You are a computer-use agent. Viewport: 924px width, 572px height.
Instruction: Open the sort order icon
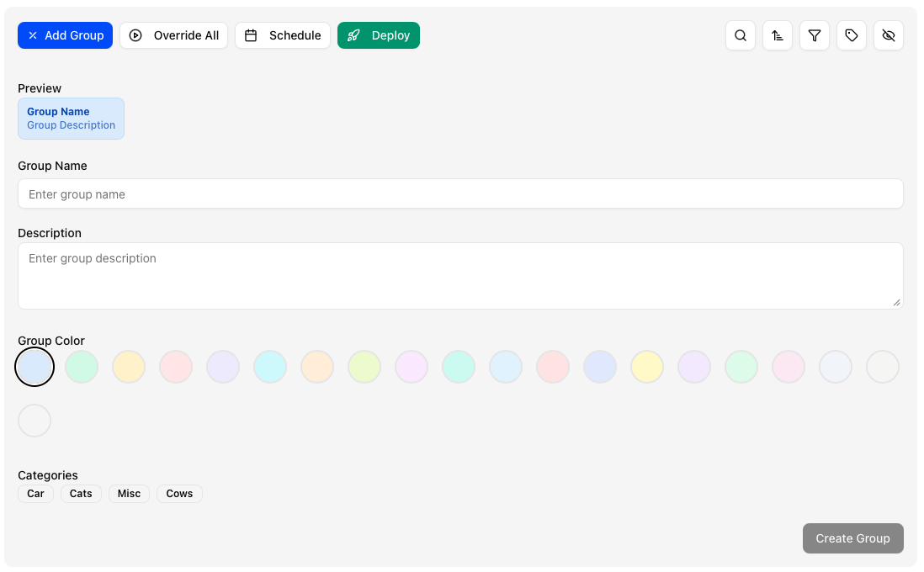778,35
